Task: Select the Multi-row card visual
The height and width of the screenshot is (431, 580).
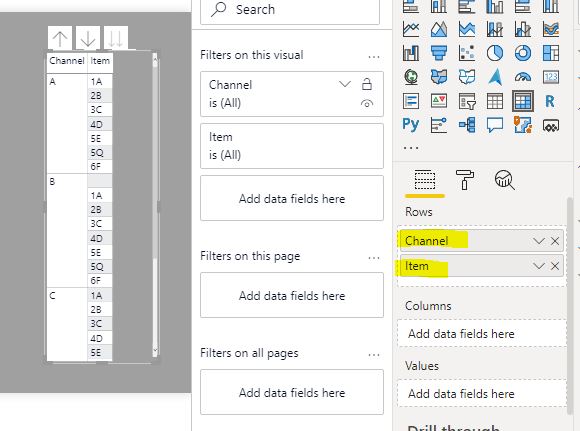Action: 411,101
